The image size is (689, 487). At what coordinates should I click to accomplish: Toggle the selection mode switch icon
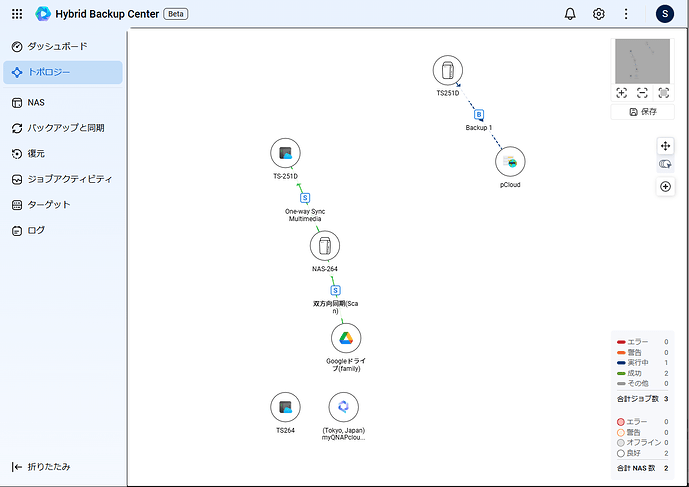click(666, 165)
